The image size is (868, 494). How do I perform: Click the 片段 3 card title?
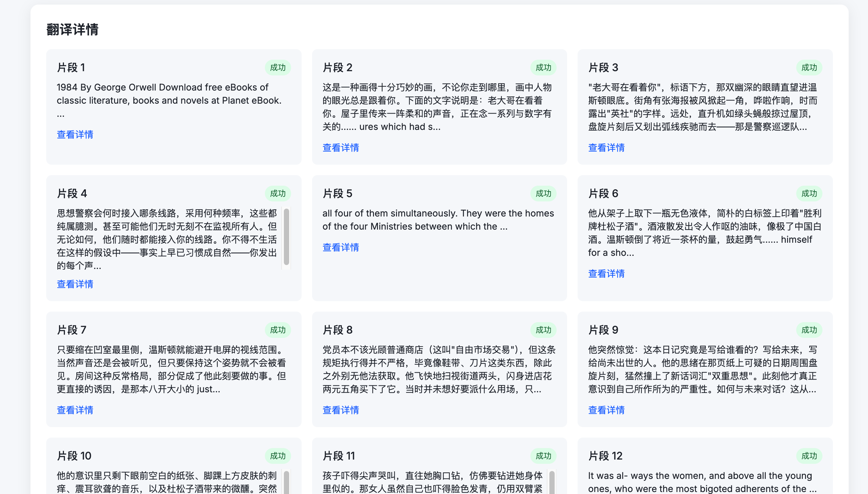pyautogui.click(x=603, y=68)
